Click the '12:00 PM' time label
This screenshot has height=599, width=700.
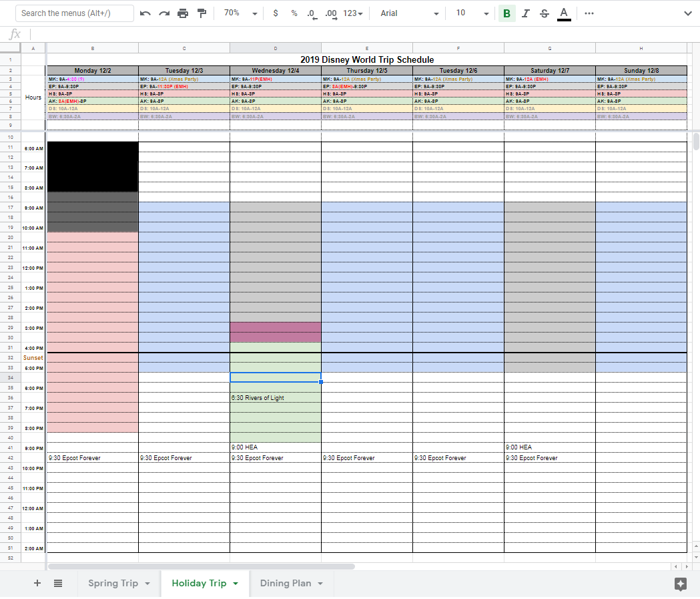coord(33,268)
